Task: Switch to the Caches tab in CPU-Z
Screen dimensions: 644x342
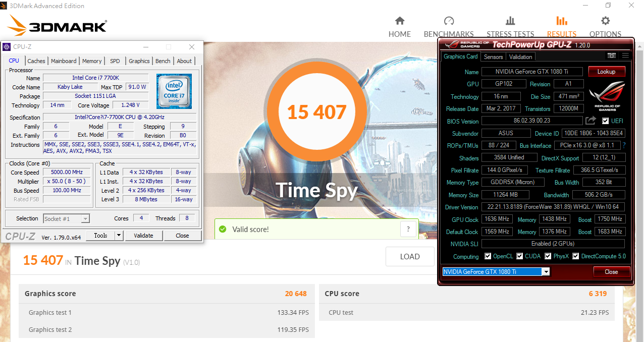Action: (x=36, y=61)
